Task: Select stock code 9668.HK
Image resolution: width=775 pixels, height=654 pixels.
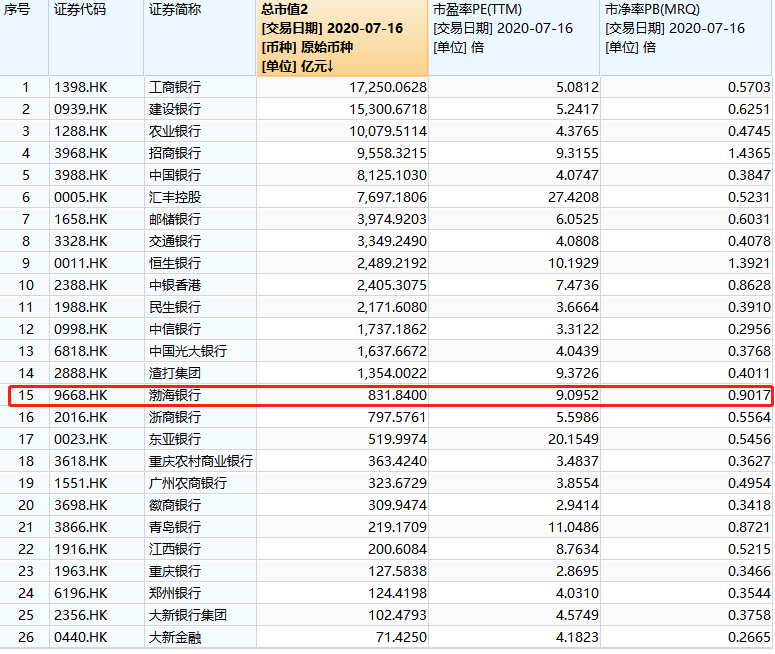Action: tap(81, 395)
